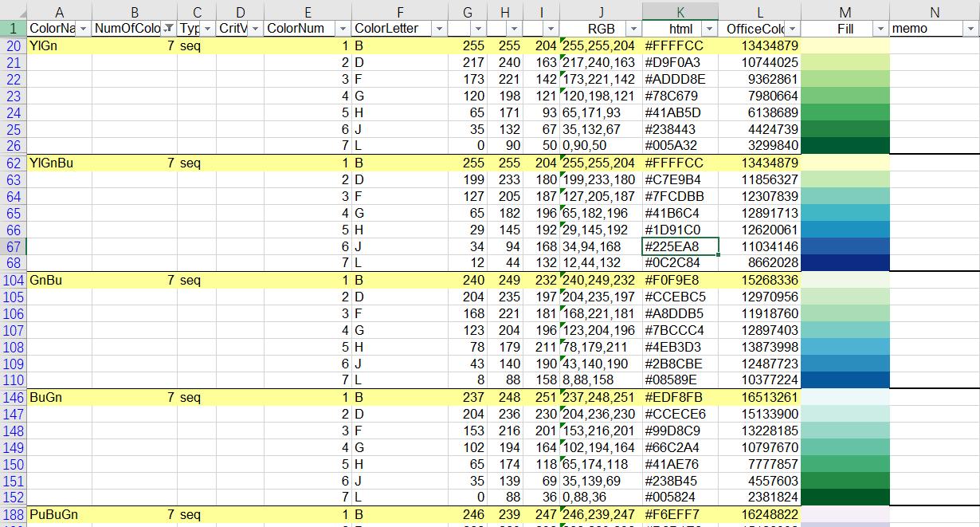980x527 pixels.
Task: Select the OfficeColor cell 15268336
Action: point(759,280)
